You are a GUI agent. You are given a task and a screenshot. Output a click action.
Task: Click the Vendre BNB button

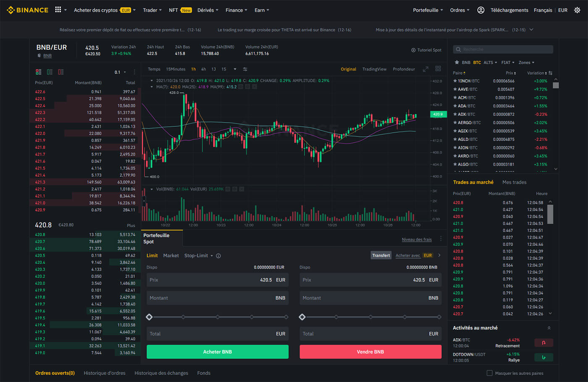pyautogui.click(x=370, y=352)
